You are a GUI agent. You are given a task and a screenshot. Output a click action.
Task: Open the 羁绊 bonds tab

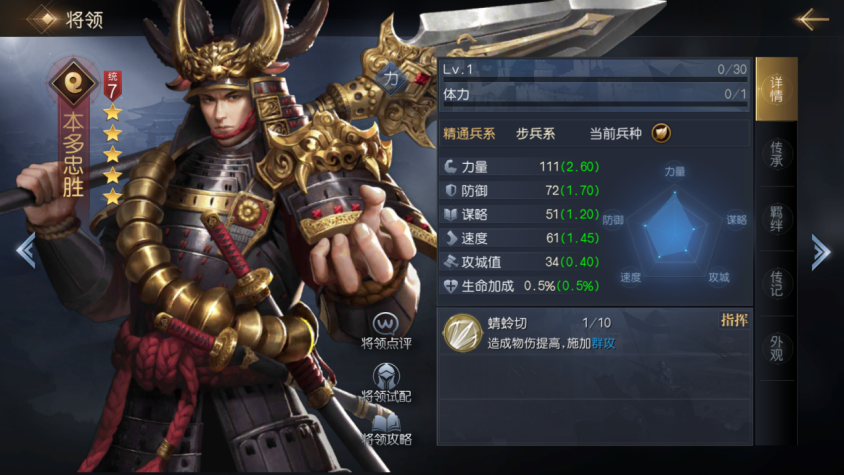pos(776,219)
